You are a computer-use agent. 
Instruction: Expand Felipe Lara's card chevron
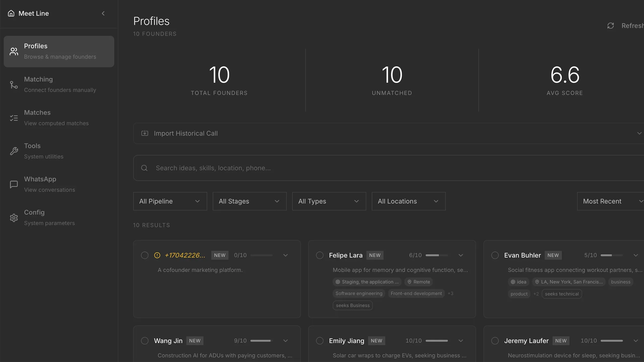pos(461,255)
